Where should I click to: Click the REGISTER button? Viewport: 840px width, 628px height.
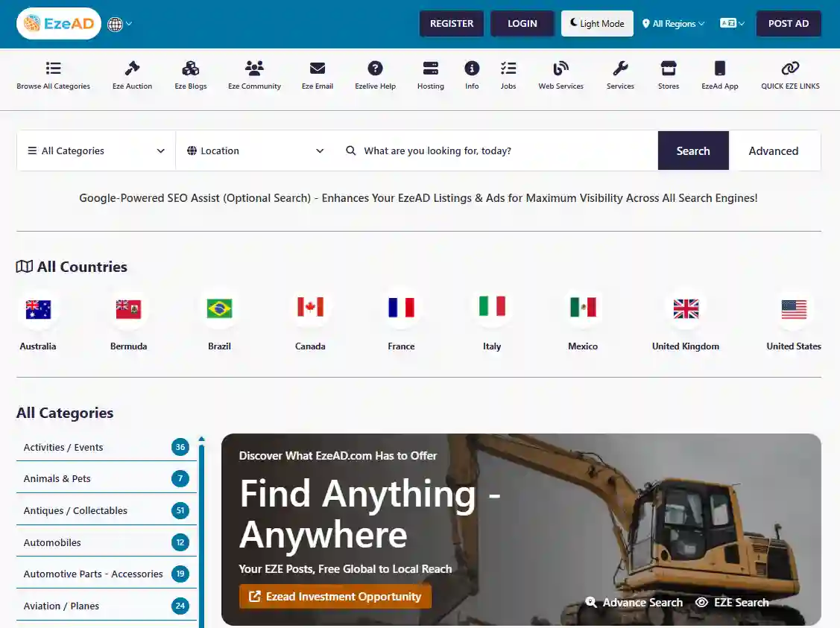pyautogui.click(x=452, y=24)
